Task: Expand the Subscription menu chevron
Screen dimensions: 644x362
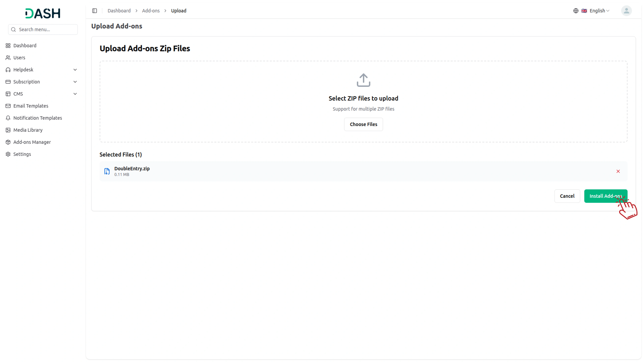Action: coord(75,82)
